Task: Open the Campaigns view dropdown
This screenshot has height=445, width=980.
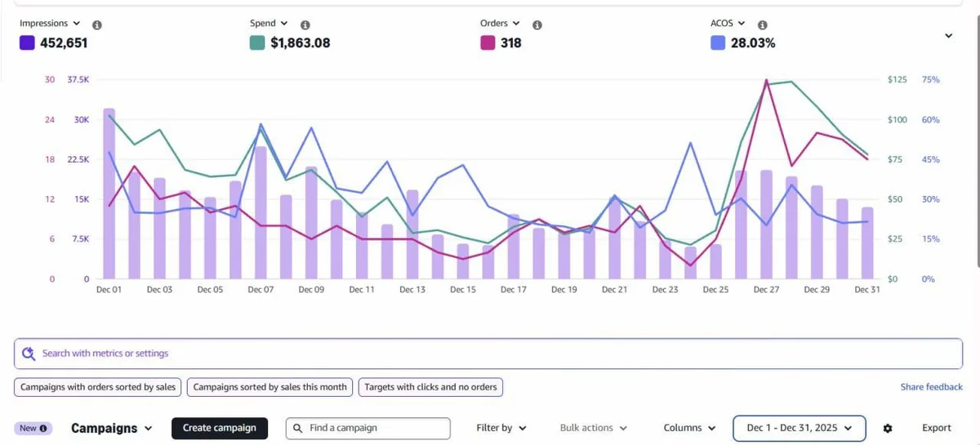Action: click(x=112, y=428)
